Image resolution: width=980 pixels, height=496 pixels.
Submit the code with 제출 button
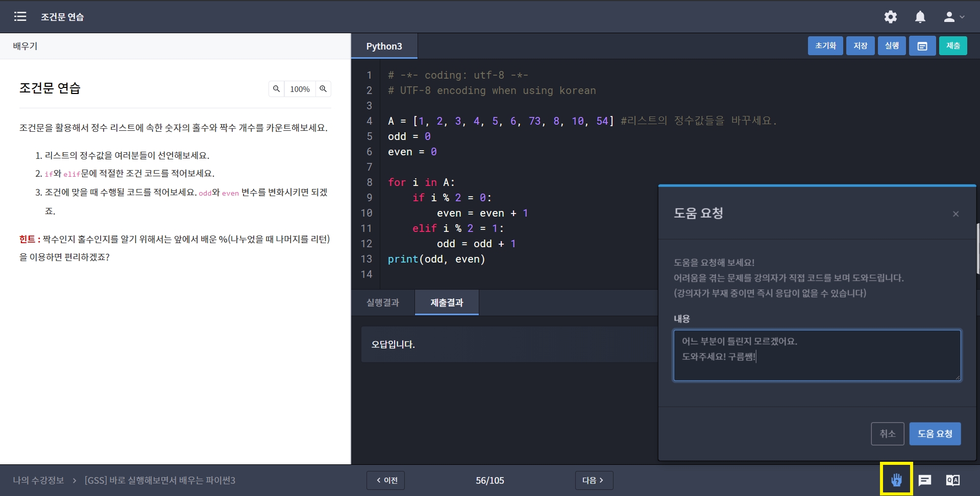(952, 46)
